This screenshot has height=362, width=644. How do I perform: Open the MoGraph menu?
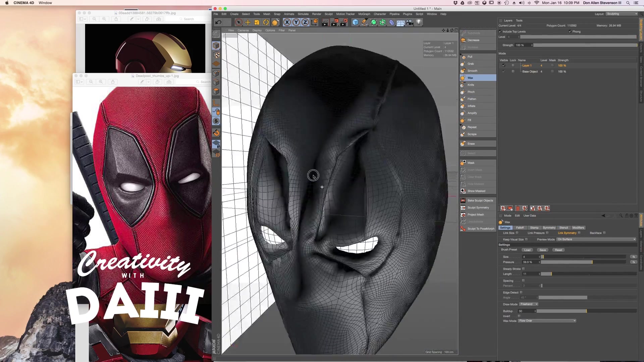[364, 14]
